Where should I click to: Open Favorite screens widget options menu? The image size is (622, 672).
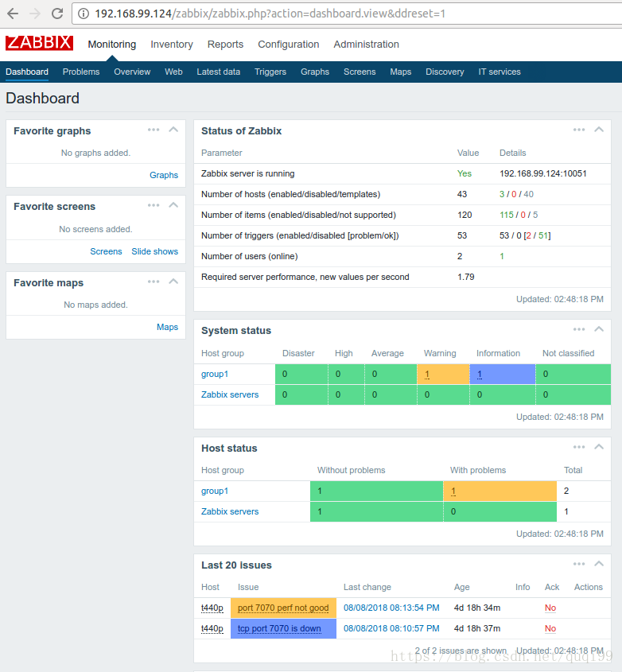(154, 205)
